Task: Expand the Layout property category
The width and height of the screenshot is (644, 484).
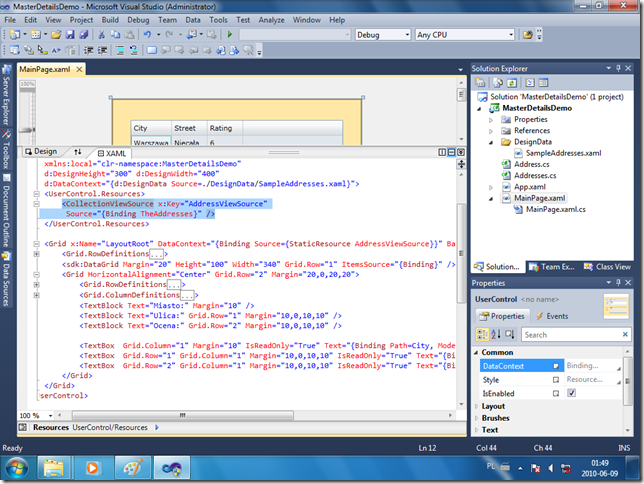Action: coord(476,406)
